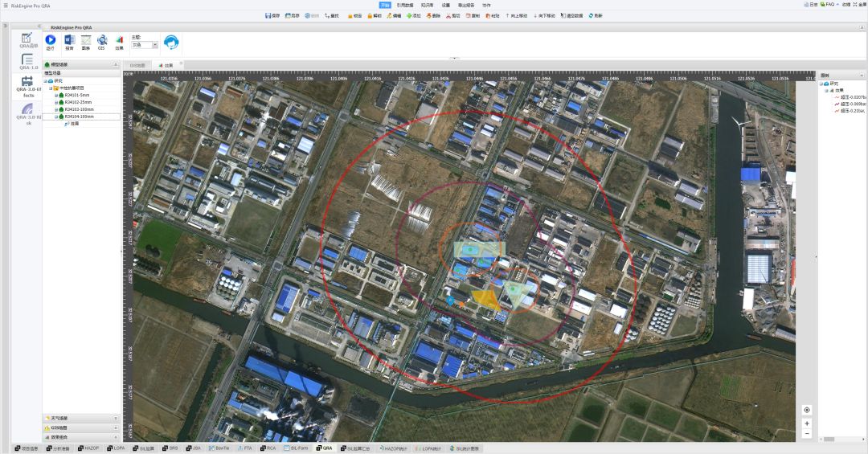Expand the R34101-5mm tree node
Image resolution: width=868 pixels, height=454 pixels.
point(56,95)
